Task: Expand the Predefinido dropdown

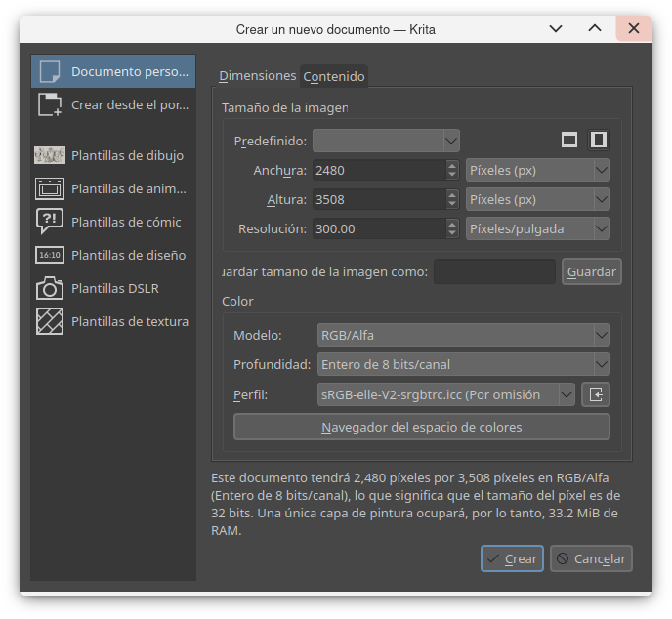Action: 386,141
